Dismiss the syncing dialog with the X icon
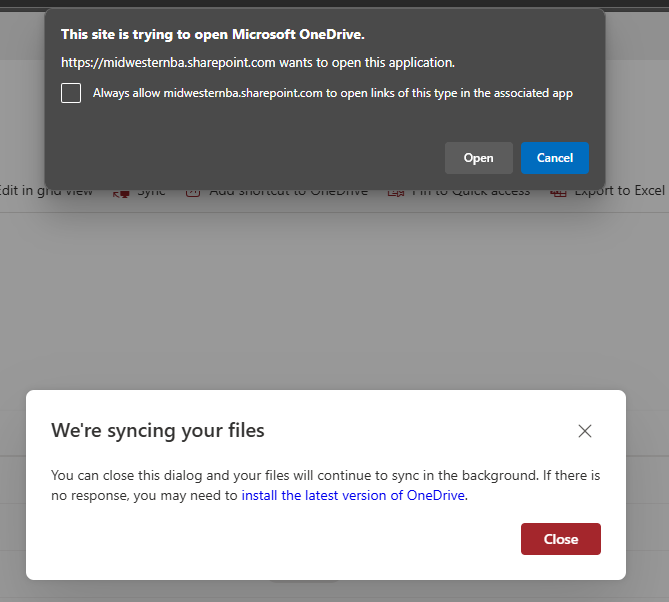 point(585,431)
